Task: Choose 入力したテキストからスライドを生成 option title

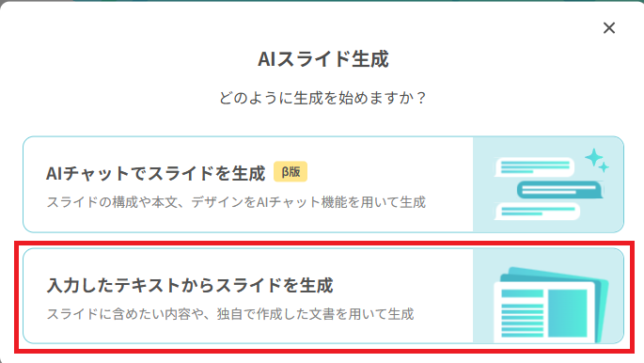Action: 190,285
